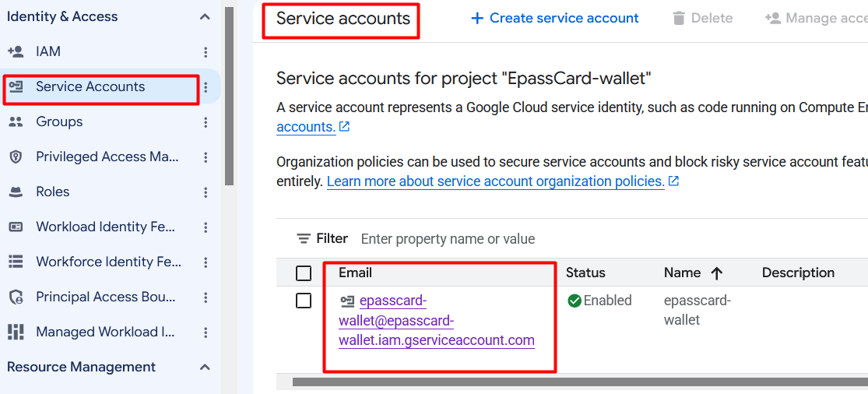The height and width of the screenshot is (394, 868).
Task: Open the IAM more options menu
Action: pyautogui.click(x=206, y=52)
